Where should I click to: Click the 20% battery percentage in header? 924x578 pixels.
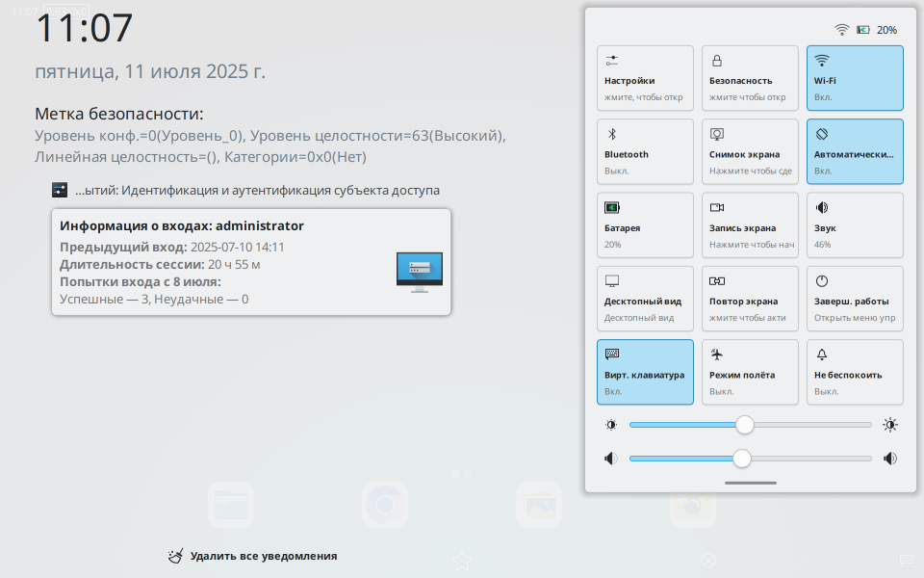[886, 30]
